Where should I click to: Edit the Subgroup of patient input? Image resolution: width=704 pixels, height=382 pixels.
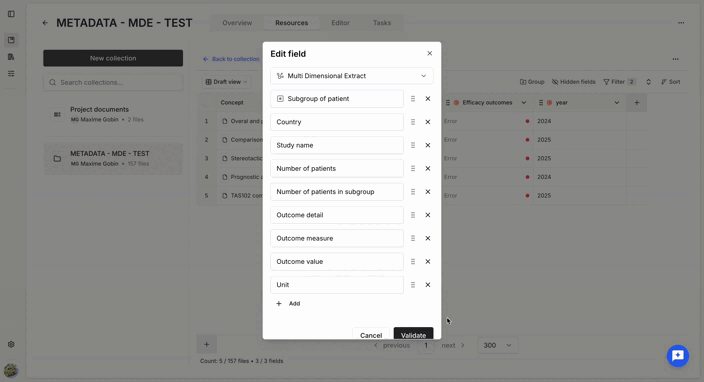(337, 99)
